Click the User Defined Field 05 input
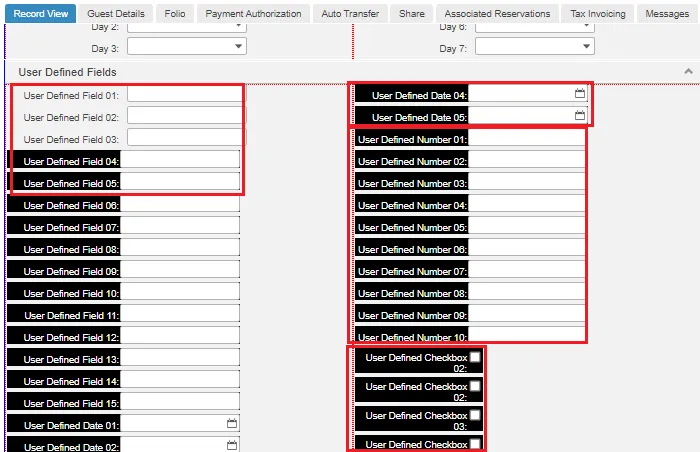This screenshot has width=700, height=452. click(x=180, y=181)
